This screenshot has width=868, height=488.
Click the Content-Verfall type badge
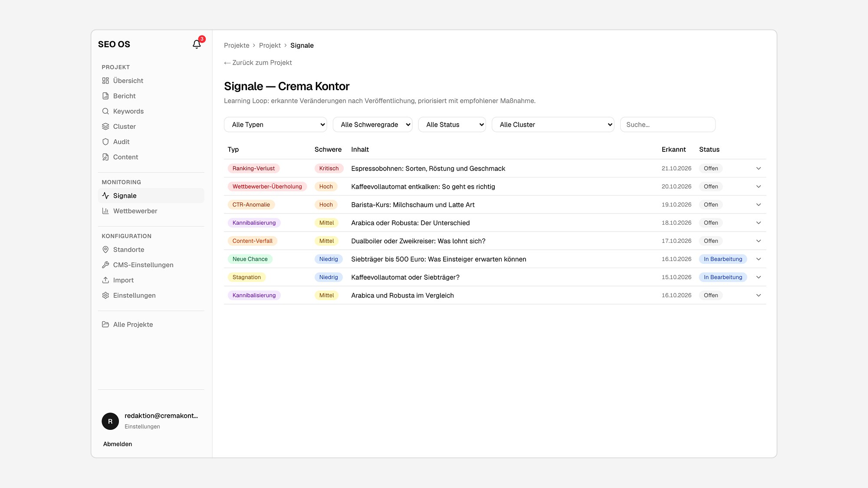pos(253,241)
